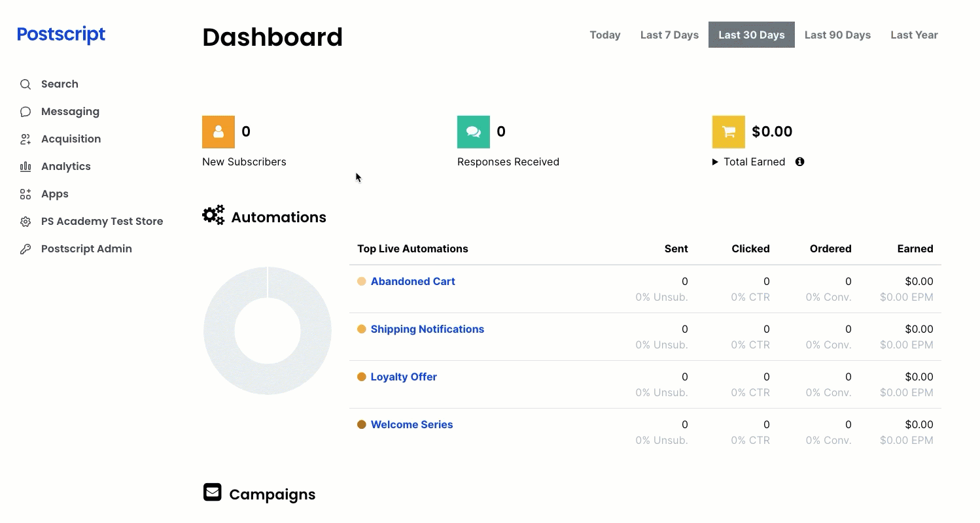The height and width of the screenshot is (523, 980).
Task: Click the Search magnifier icon in sidebar
Action: coord(26,84)
